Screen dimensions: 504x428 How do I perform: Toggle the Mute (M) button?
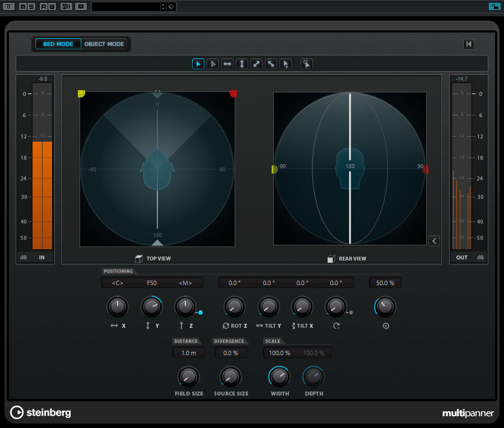[23, 6]
